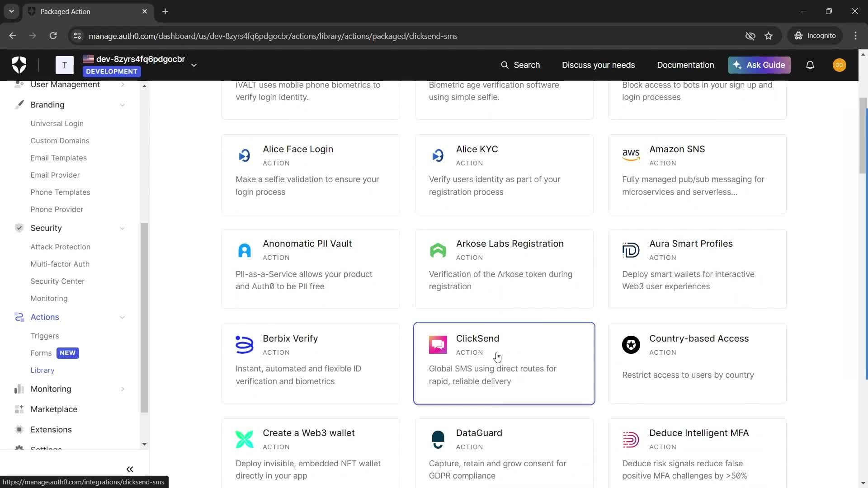Bookmark this page with star icon
The image size is (868, 488).
[x=769, y=36]
